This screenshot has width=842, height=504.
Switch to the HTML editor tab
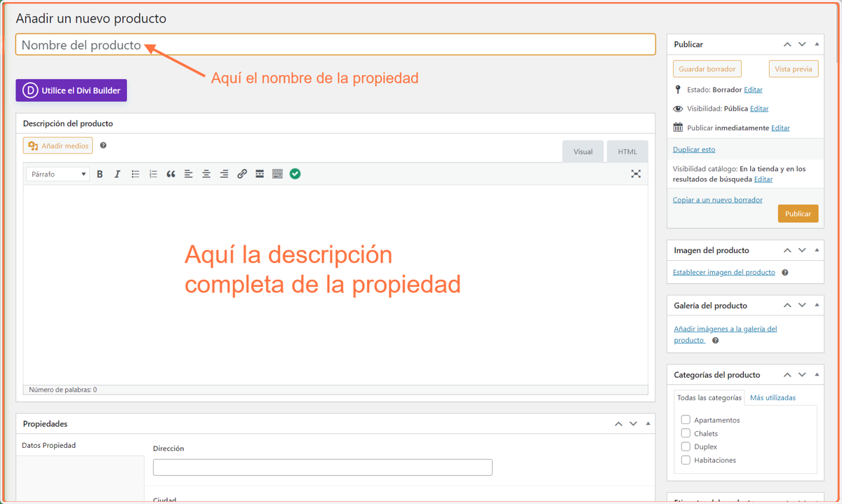(x=627, y=151)
